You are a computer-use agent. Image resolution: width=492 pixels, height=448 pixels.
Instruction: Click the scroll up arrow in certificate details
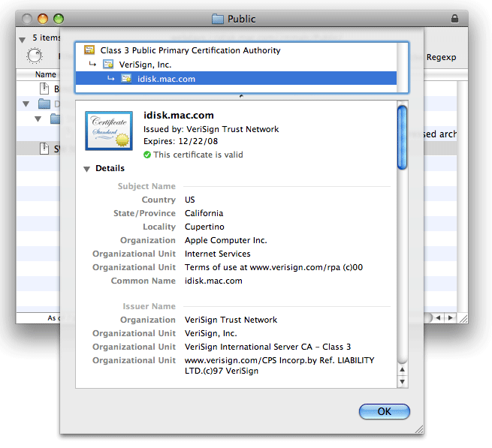(402, 369)
